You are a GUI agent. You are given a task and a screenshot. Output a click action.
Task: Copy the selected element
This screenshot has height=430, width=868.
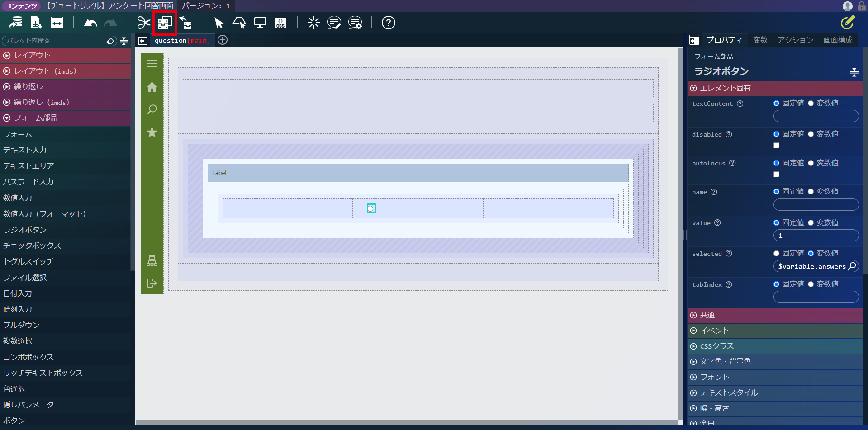[x=165, y=23]
